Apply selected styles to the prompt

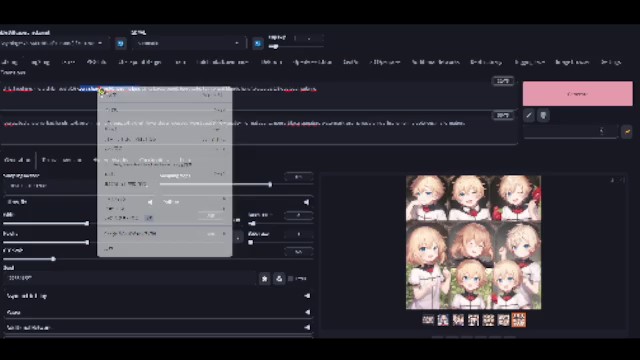tap(627, 131)
